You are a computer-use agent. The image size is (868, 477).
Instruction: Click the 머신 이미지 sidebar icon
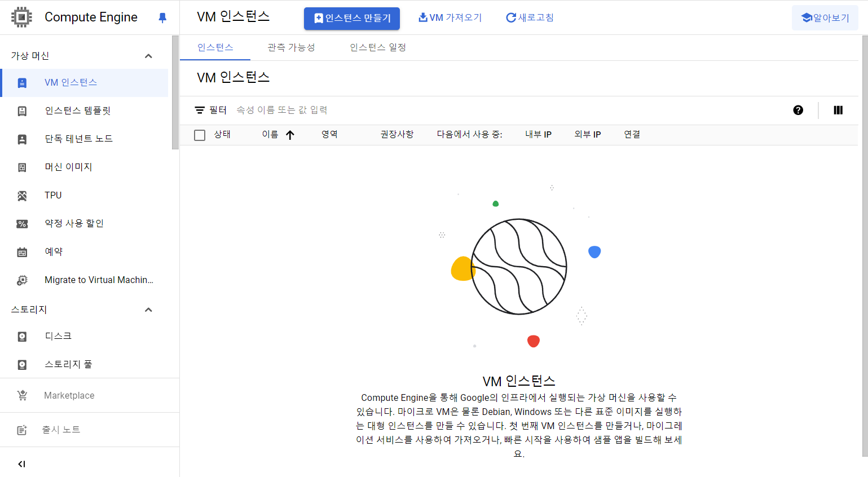[x=22, y=167]
